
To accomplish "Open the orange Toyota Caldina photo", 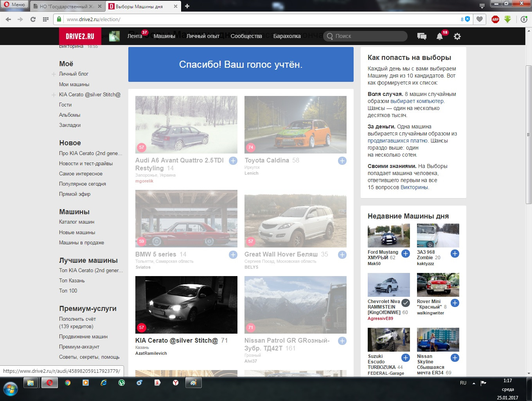I will tap(295, 125).
